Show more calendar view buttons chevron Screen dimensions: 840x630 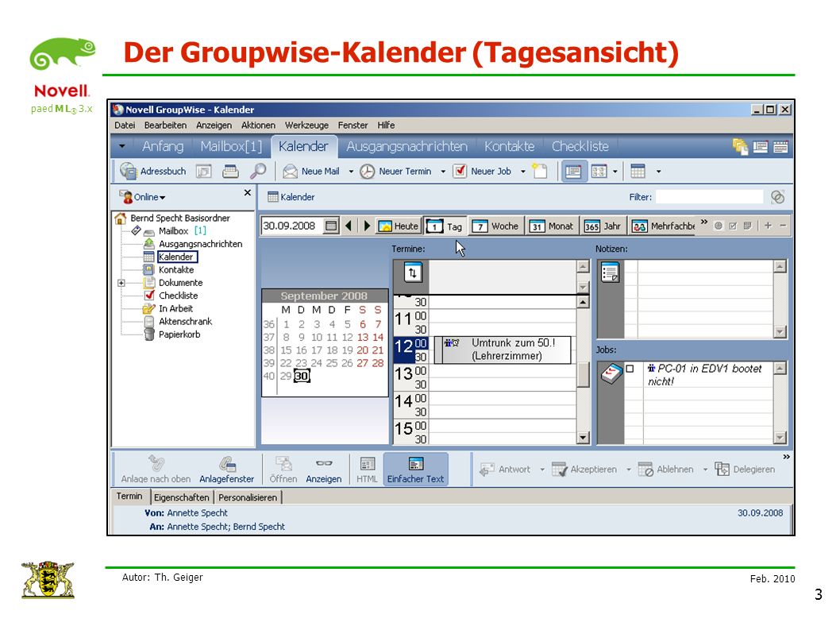pyautogui.click(x=704, y=222)
